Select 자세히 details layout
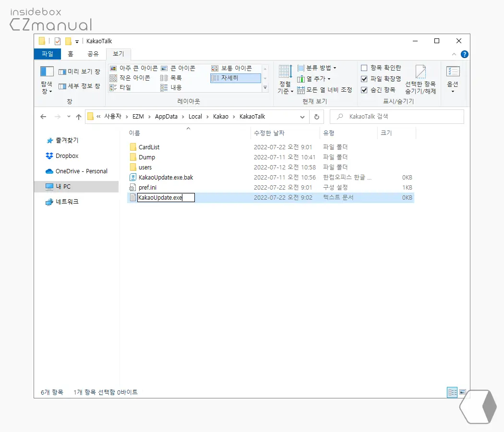 (x=235, y=78)
